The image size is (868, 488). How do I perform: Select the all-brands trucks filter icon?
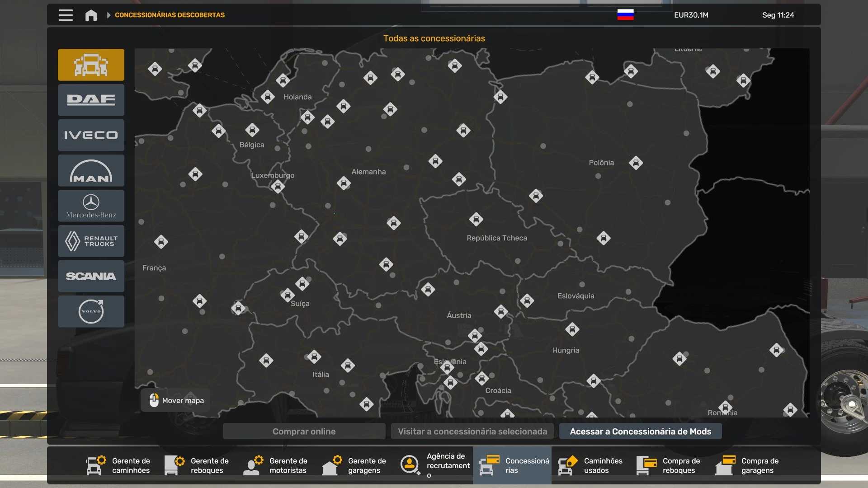pyautogui.click(x=91, y=65)
